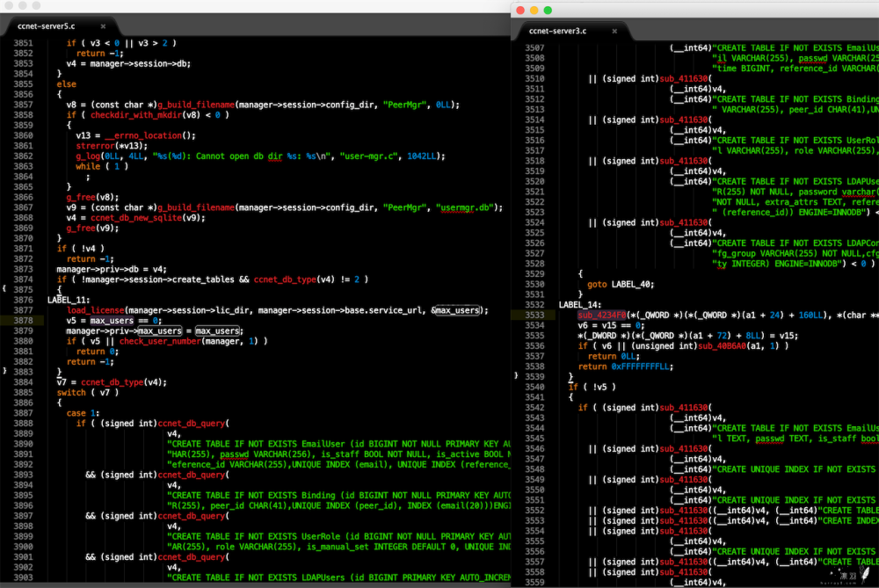The width and height of the screenshot is (879, 588).
Task: Close the ccnet-server3.c tab
Action: pyautogui.click(x=614, y=32)
